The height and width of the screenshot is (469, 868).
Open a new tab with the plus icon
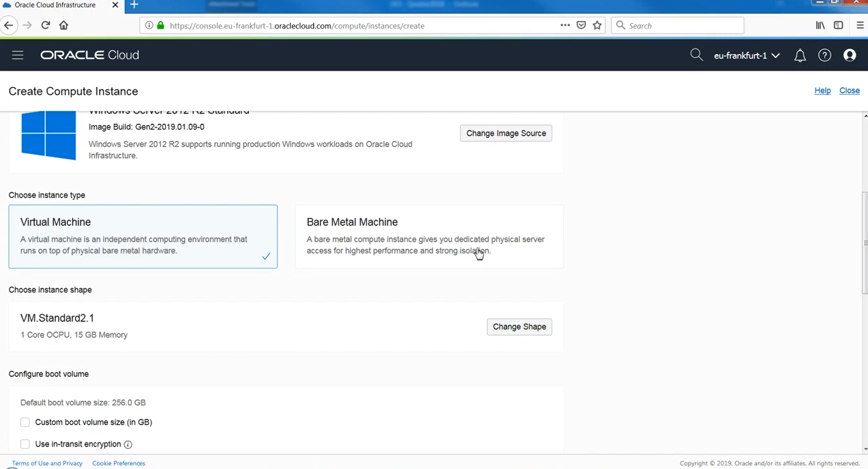134,5
